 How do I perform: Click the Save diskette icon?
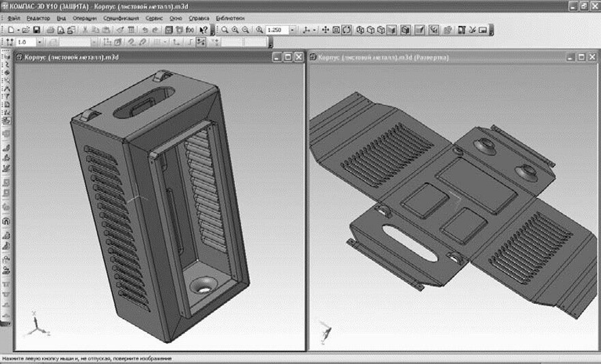click(x=36, y=31)
